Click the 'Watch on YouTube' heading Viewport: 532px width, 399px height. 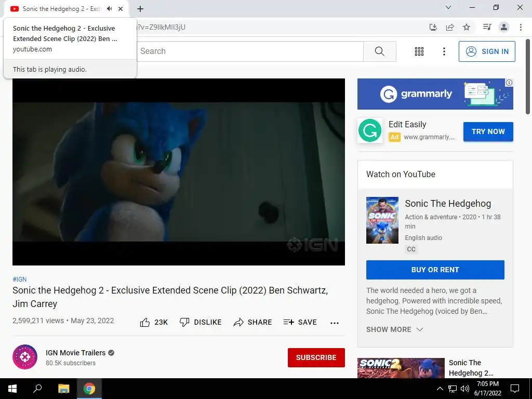click(401, 175)
